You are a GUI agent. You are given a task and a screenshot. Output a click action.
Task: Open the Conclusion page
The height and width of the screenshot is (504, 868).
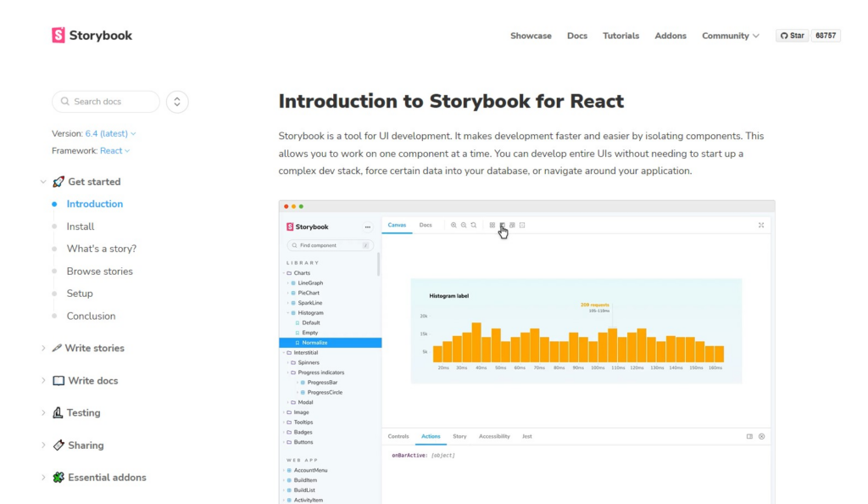click(x=91, y=316)
